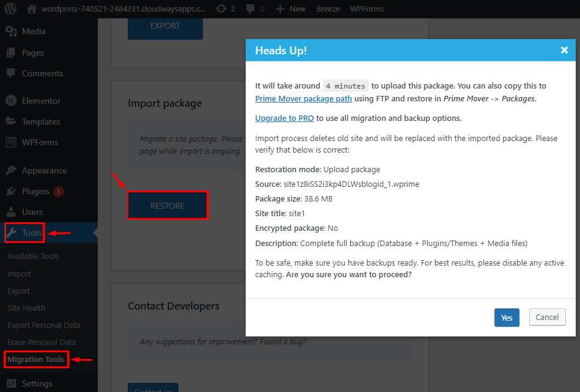Screen dimensions: 580x392
Task: Open Site Health from Tools submenu
Action: (x=26, y=308)
